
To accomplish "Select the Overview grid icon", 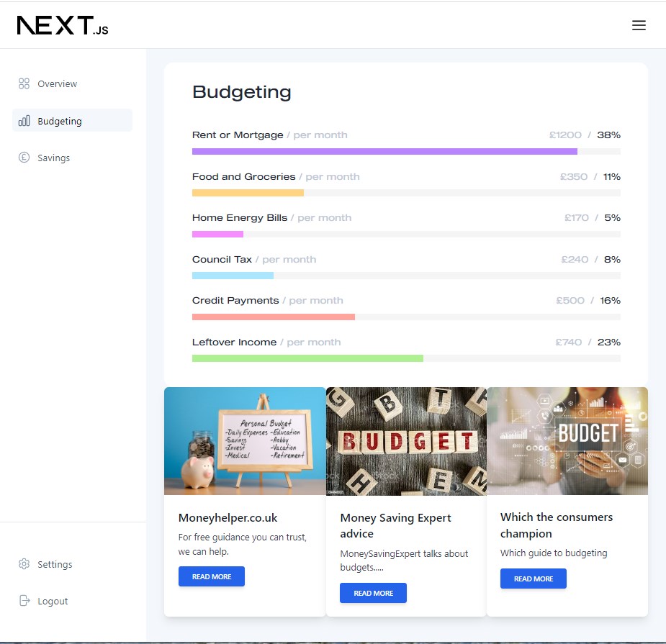I will pos(23,83).
